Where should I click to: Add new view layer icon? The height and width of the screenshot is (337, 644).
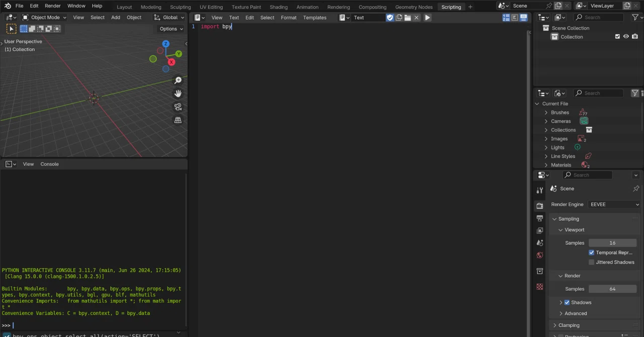click(627, 6)
